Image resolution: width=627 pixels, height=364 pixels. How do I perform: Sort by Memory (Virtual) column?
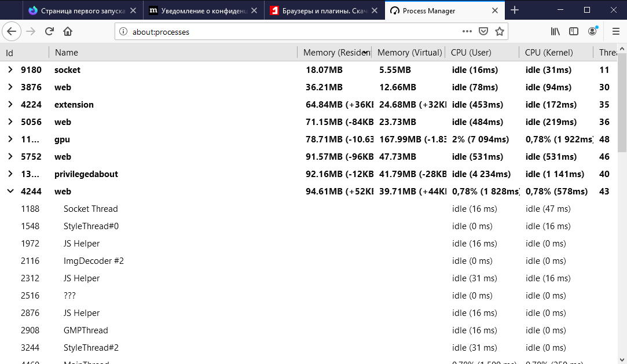point(408,52)
